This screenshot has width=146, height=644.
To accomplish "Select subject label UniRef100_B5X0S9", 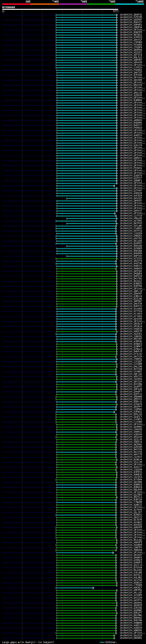I will pos(131,85).
